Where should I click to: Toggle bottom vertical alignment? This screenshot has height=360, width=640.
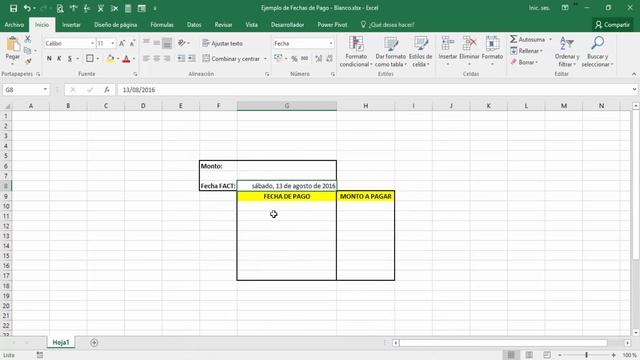tap(167, 43)
